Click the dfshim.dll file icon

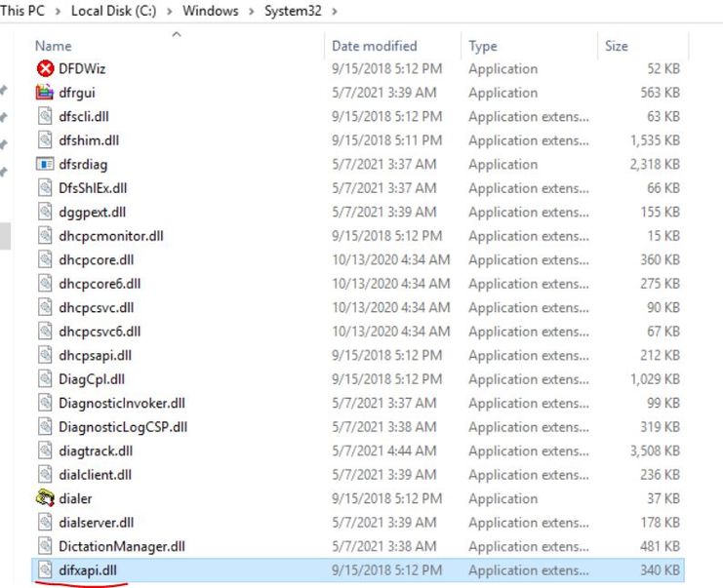pyautogui.click(x=45, y=140)
